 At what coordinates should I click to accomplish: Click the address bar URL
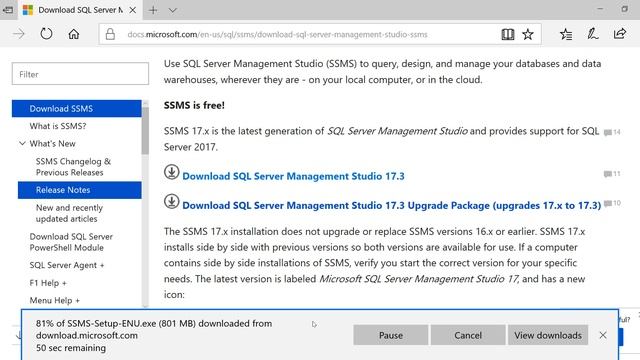click(x=278, y=35)
